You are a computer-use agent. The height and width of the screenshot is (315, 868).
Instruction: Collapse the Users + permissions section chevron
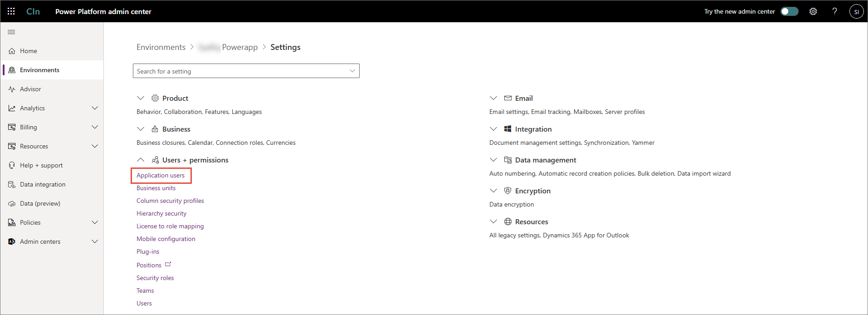[141, 160]
